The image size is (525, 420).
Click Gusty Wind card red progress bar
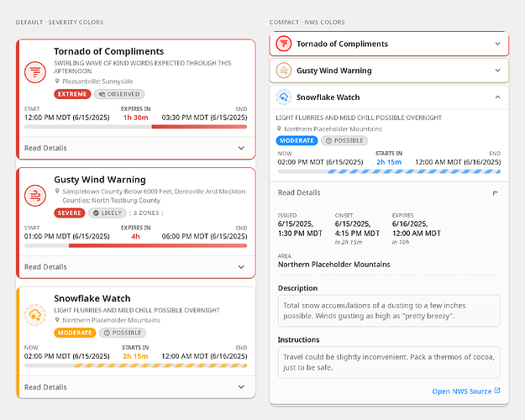pos(158,245)
